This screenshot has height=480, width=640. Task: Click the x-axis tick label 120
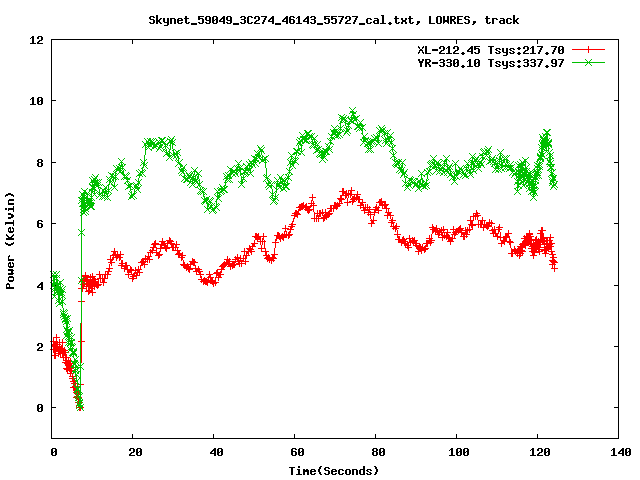pos(540,452)
